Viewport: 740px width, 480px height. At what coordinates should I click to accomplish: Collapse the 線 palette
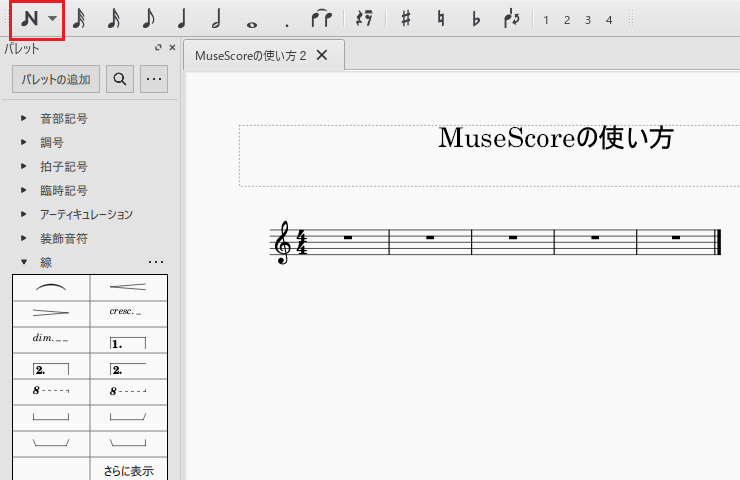[24, 262]
